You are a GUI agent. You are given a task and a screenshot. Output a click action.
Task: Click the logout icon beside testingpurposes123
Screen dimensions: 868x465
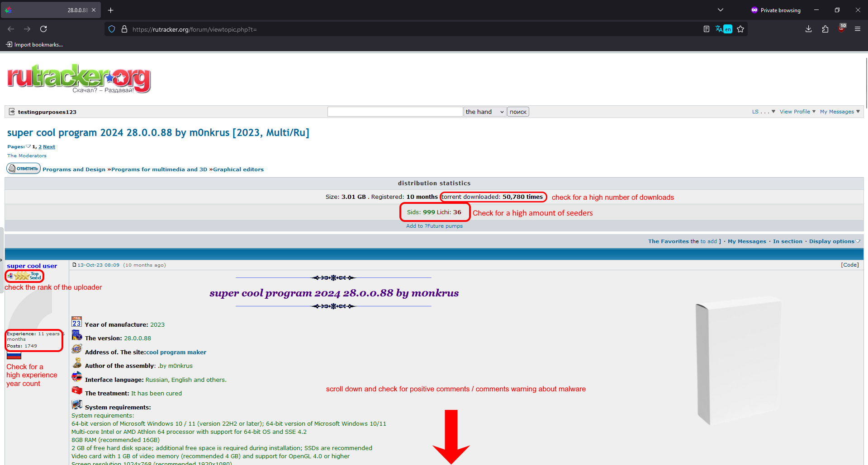click(12, 112)
